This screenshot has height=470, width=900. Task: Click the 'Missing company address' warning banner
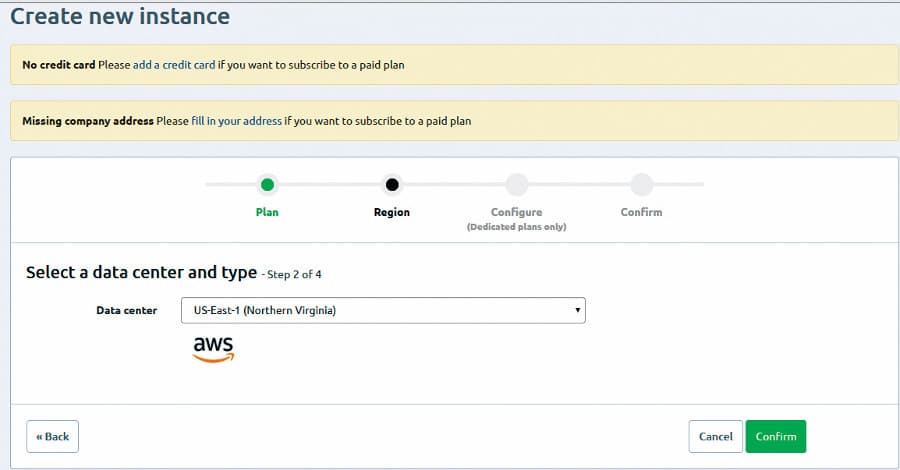tap(650, 121)
